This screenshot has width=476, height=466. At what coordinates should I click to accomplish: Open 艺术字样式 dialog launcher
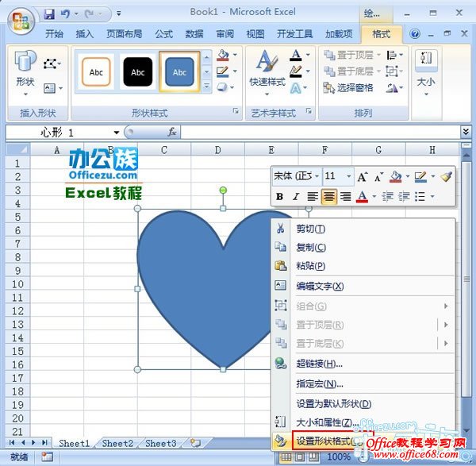pos(309,111)
